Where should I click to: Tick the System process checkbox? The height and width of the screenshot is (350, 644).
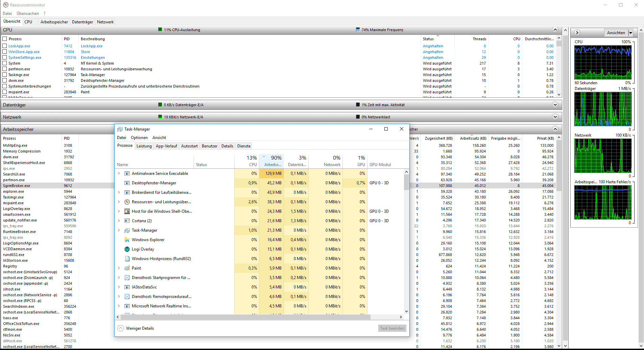(5, 63)
